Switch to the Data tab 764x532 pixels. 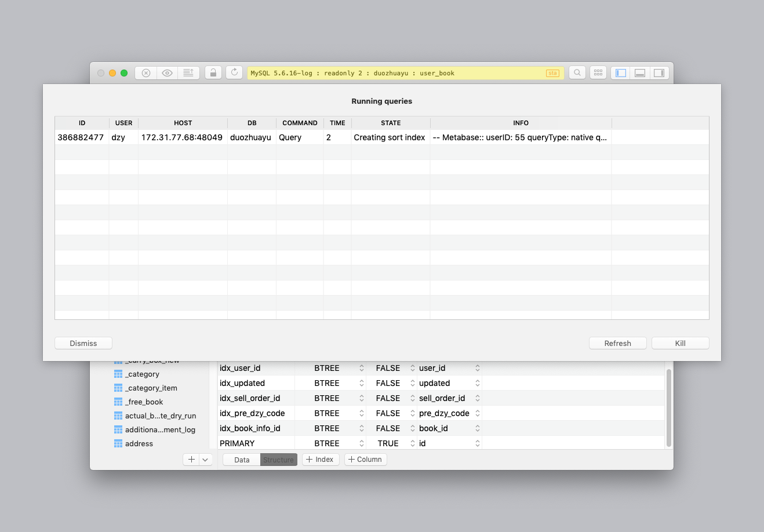(241, 459)
